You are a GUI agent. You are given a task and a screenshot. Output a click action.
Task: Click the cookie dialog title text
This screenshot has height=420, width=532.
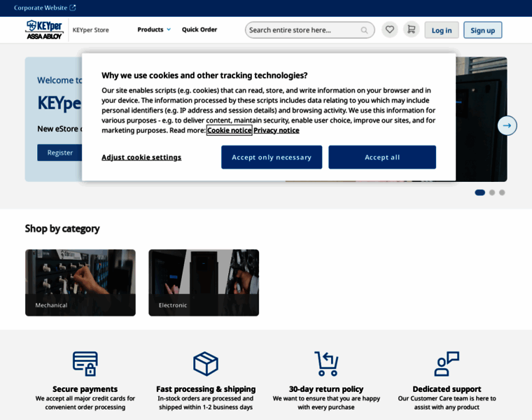pos(204,76)
